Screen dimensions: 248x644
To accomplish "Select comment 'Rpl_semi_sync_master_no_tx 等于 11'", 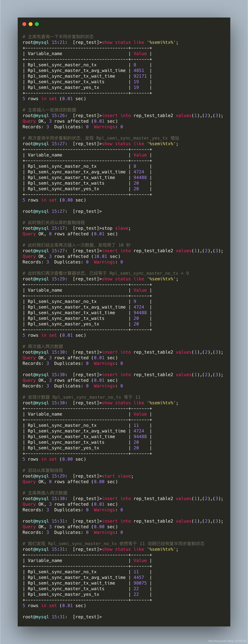I will tap(82, 397).
